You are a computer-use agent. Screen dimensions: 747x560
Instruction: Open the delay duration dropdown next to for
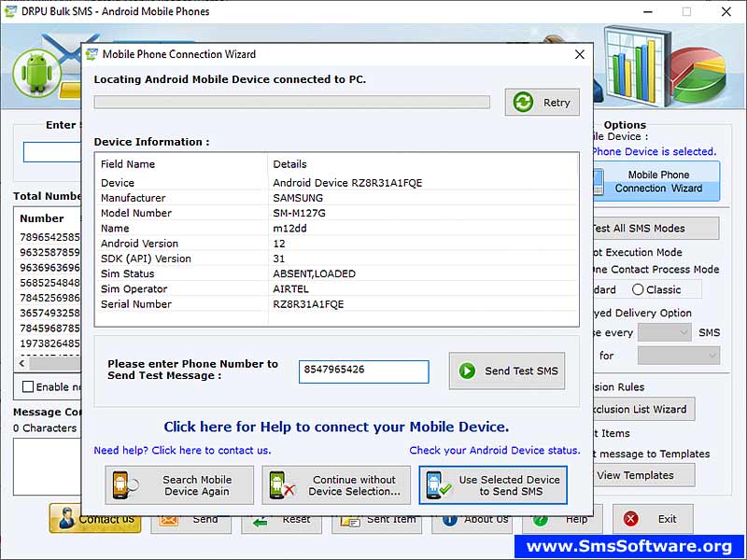click(x=680, y=356)
